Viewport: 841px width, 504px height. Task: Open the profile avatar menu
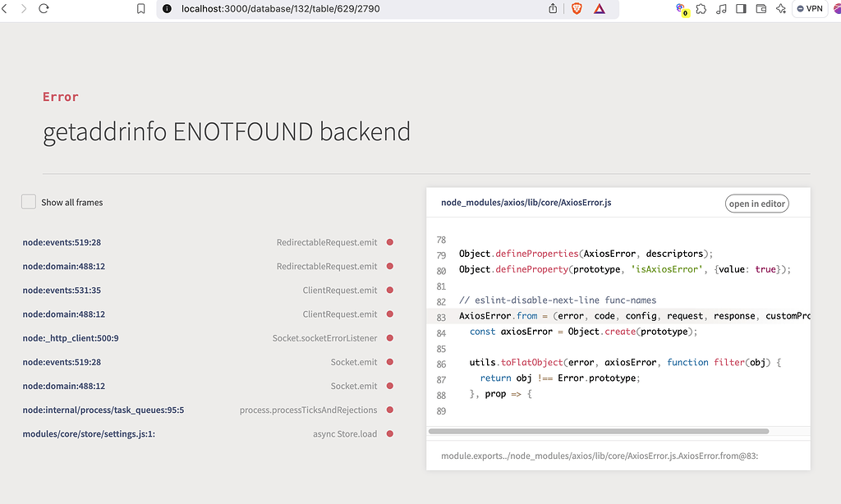coord(836,9)
